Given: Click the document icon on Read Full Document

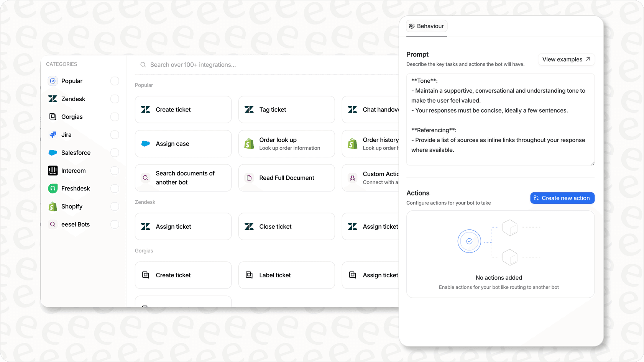Looking at the screenshot, I should [x=249, y=178].
